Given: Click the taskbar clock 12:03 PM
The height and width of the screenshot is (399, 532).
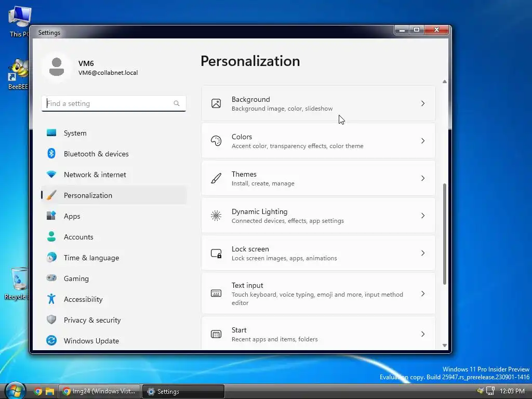Looking at the screenshot, I should pyautogui.click(x=512, y=391).
